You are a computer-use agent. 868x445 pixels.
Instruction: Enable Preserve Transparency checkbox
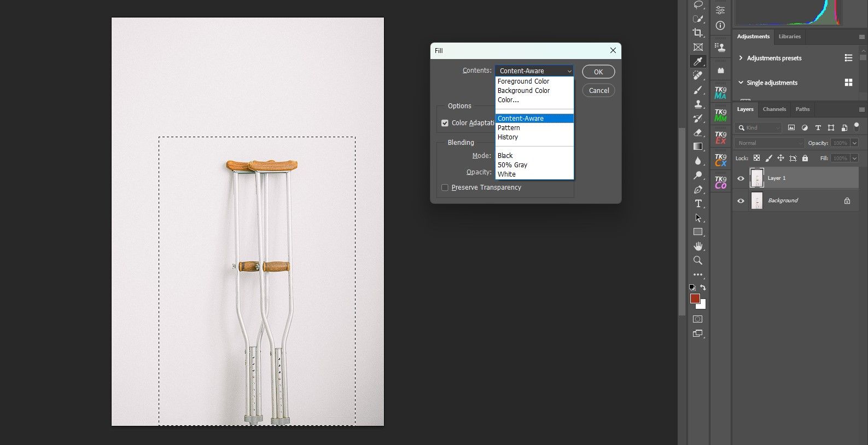coord(445,188)
